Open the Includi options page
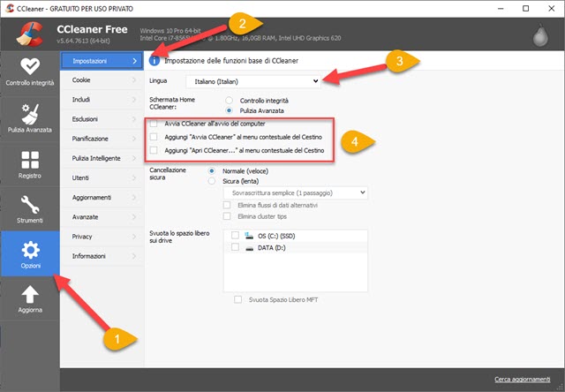The image size is (565, 392). tap(102, 100)
